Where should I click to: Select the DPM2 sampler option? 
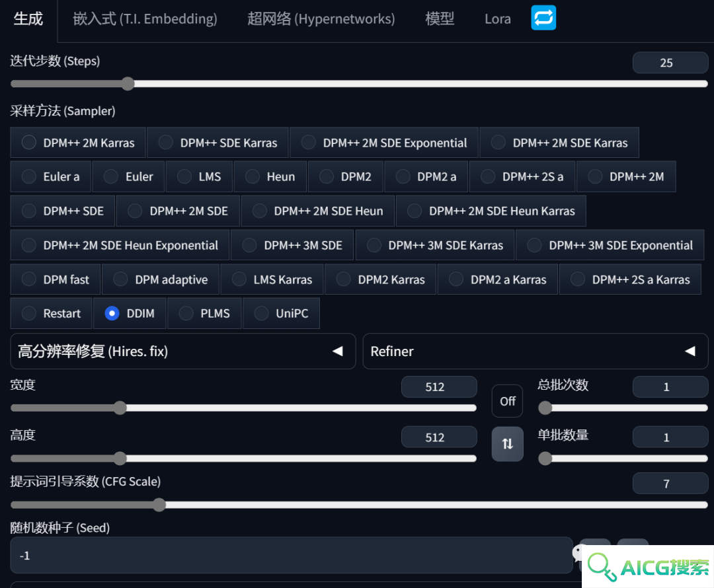click(345, 176)
